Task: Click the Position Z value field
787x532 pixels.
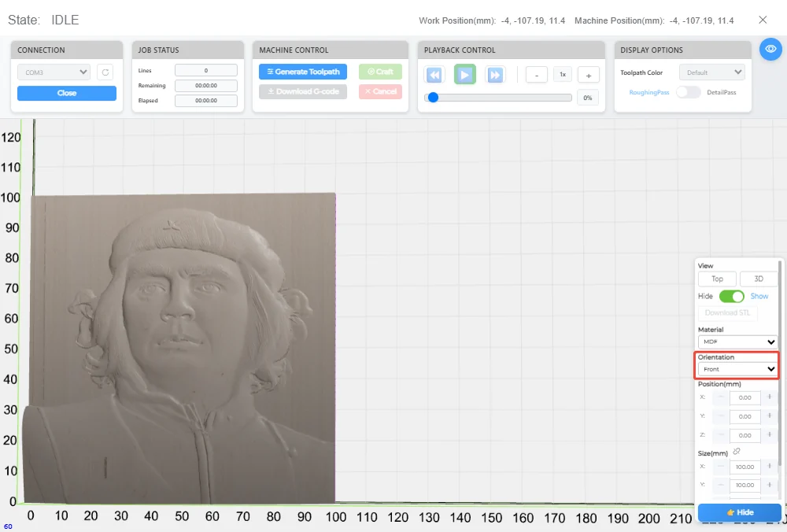Action: click(x=745, y=435)
